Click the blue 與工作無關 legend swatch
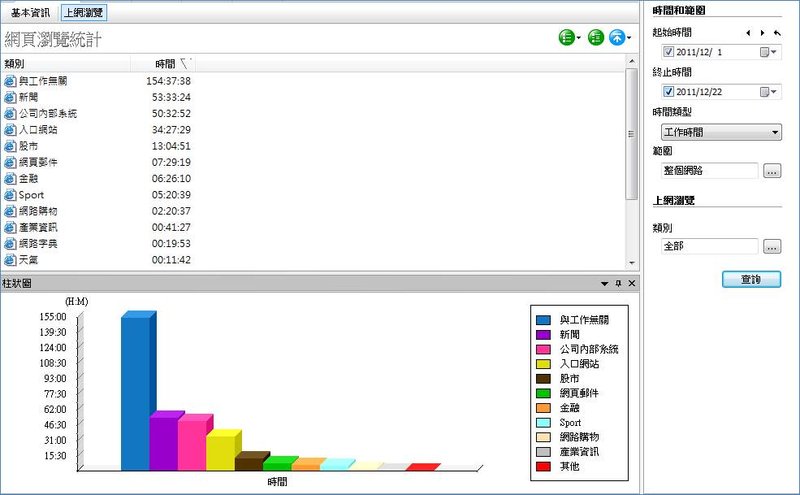Viewport: 800px width, 495px height. click(544, 320)
